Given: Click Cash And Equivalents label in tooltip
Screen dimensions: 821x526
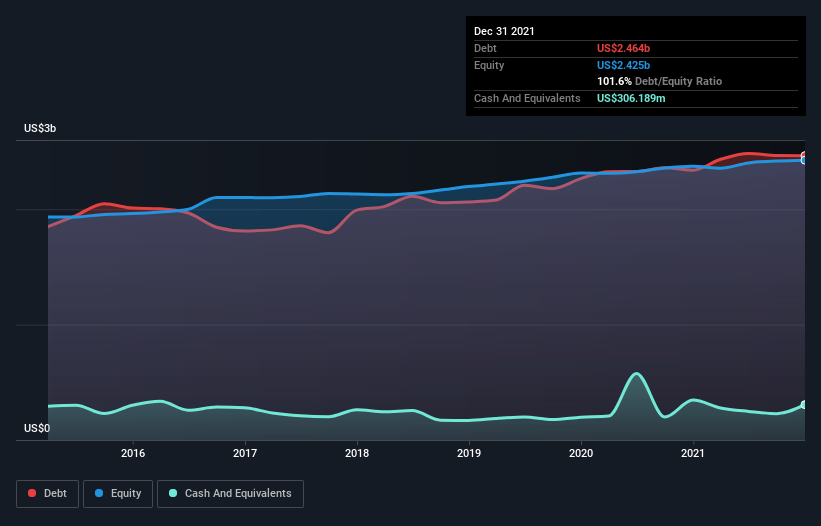Looking at the screenshot, I should 527,98.
